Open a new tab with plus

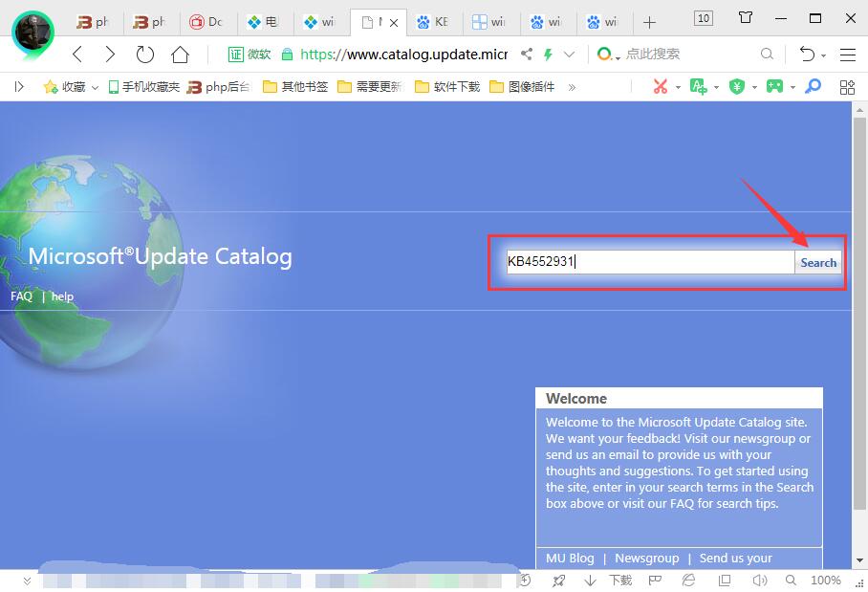(x=649, y=22)
